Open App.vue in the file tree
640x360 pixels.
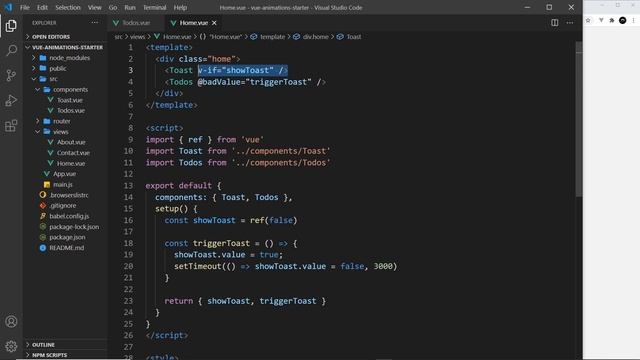click(x=64, y=174)
